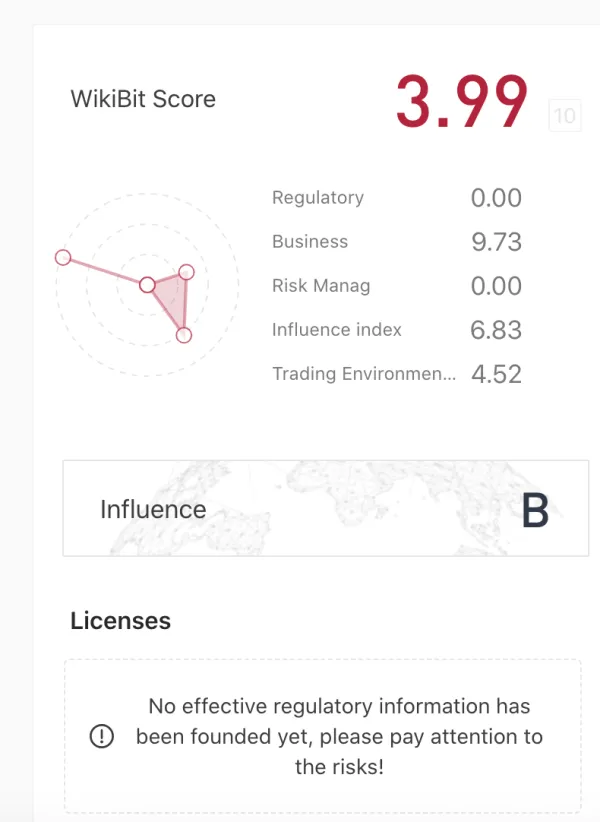Select the Risk Manag score row
Image resolution: width=600 pixels, height=822 pixels.
click(x=397, y=285)
